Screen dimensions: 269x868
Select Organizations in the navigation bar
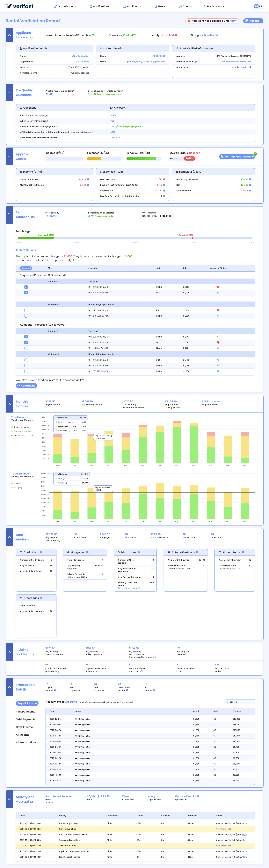(x=65, y=6)
